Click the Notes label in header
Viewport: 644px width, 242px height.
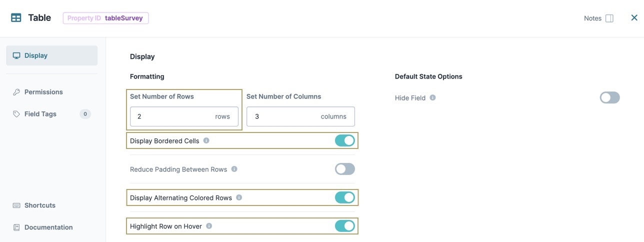click(592, 18)
